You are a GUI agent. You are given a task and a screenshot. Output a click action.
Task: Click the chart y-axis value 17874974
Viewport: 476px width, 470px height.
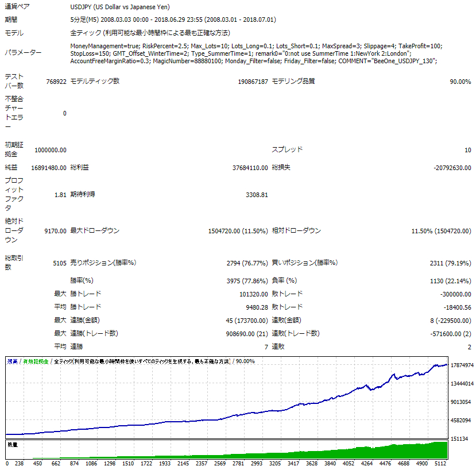point(462,365)
